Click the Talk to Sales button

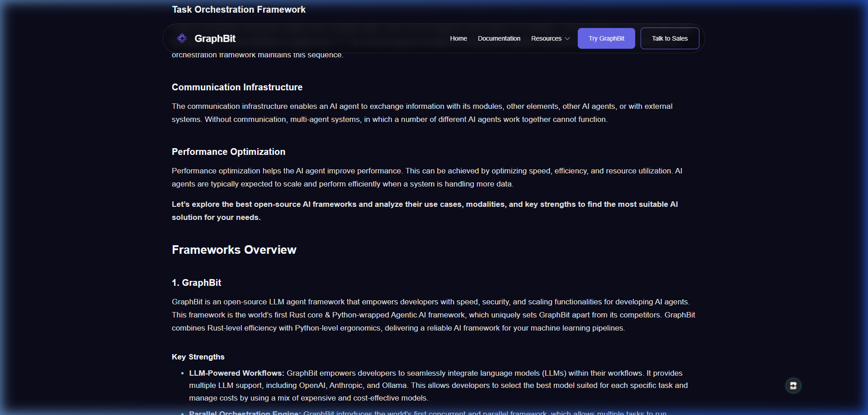coord(670,38)
